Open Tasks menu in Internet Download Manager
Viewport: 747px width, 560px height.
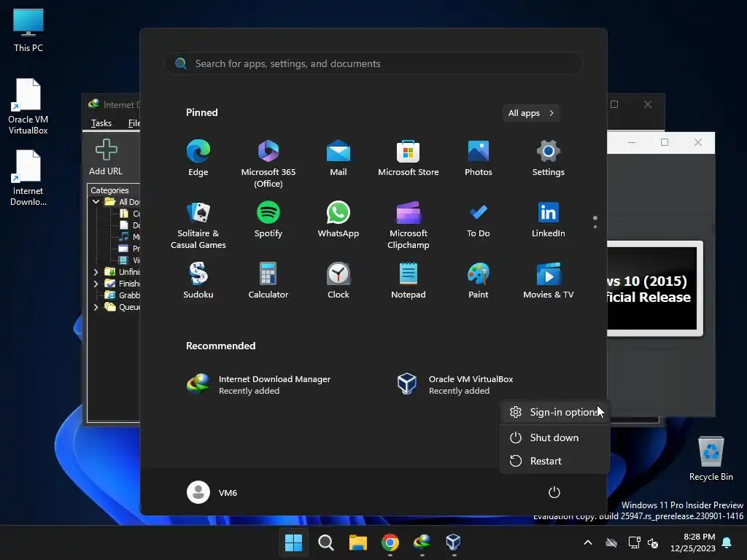click(101, 123)
